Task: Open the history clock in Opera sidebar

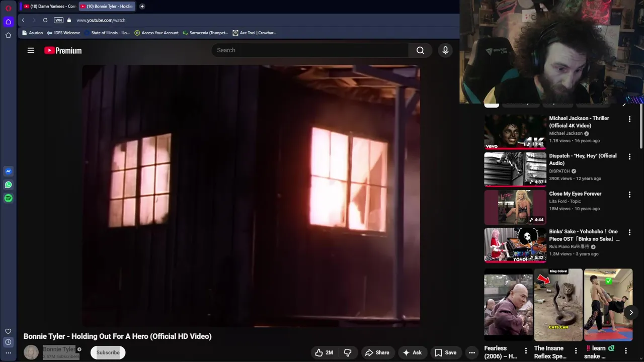Action: pos(8,342)
